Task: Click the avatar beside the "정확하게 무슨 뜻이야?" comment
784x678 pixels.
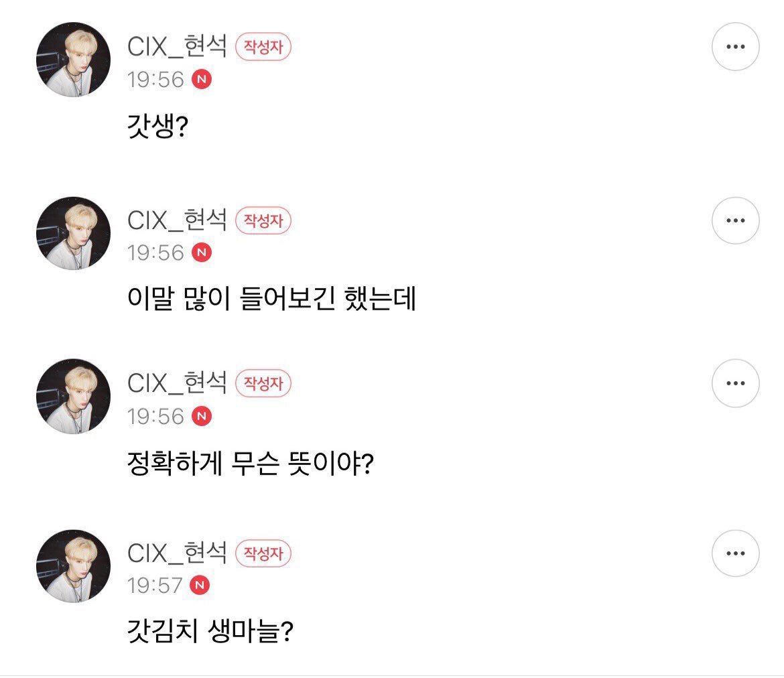Action: click(x=73, y=396)
